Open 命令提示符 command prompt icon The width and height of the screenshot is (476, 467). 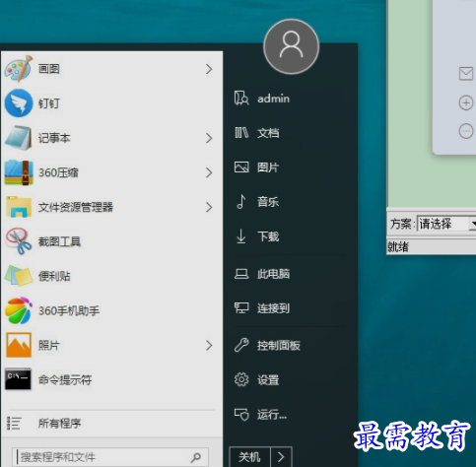click(x=18, y=379)
